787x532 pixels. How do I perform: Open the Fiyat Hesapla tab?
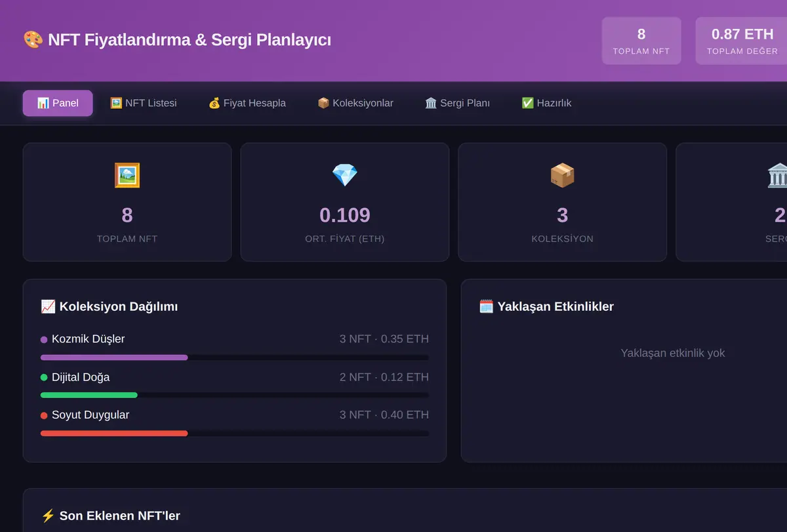click(x=247, y=103)
